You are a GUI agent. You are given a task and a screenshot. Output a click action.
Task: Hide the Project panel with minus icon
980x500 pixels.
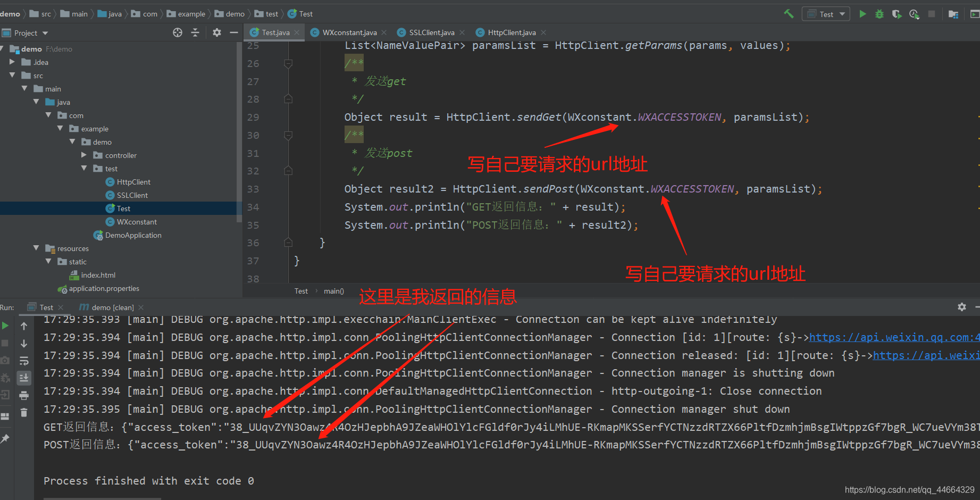[233, 32]
